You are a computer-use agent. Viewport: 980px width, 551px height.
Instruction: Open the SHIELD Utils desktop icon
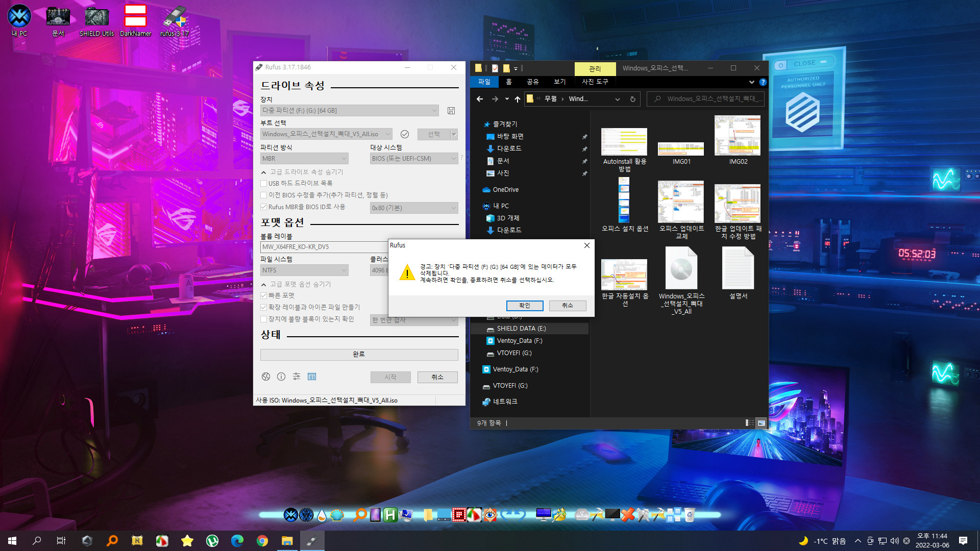96,21
